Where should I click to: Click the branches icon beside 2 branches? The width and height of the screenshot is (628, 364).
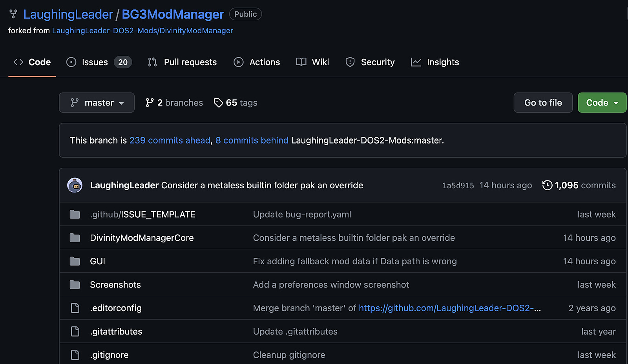[150, 103]
